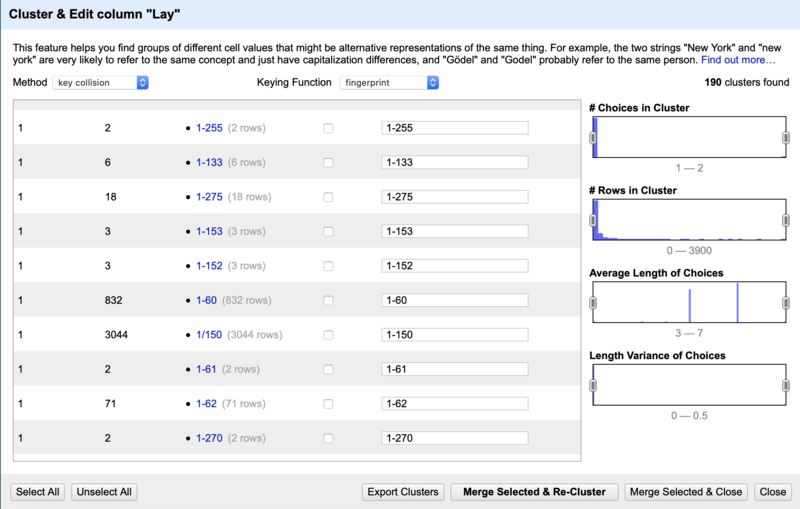Click the 1-270 cluster value link
Screen dimensions: 800x509
(209, 438)
